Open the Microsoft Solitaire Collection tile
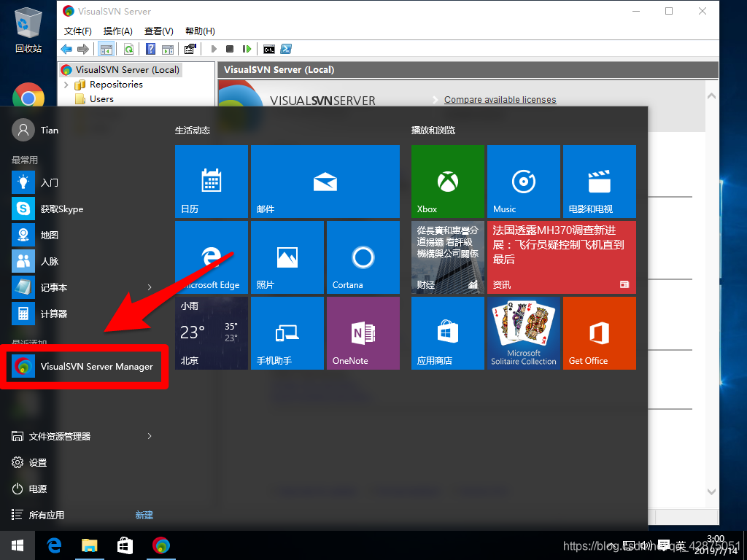This screenshot has width=747, height=560. pyautogui.click(x=524, y=332)
